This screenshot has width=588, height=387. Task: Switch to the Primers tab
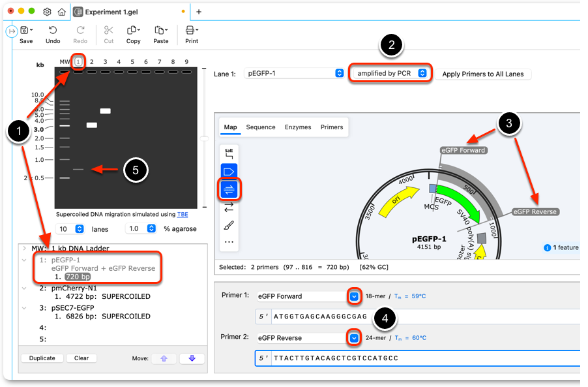click(332, 127)
